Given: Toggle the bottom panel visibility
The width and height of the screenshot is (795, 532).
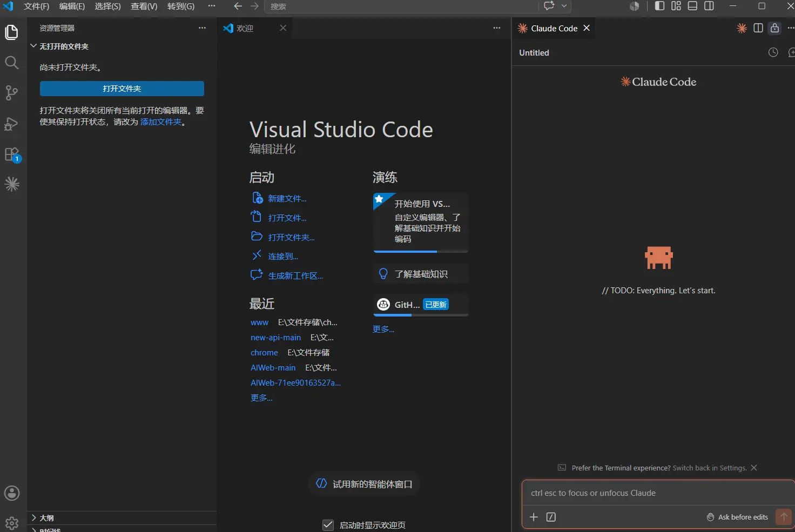Looking at the screenshot, I should (x=692, y=6).
